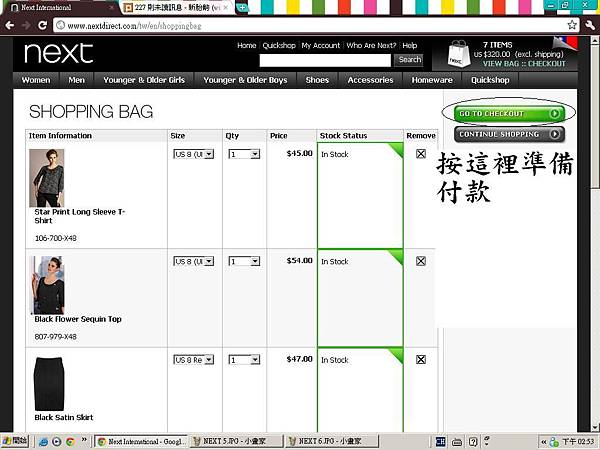The width and height of the screenshot is (600, 450).
Task: Click the Windows Start button
Action: click(x=15, y=441)
